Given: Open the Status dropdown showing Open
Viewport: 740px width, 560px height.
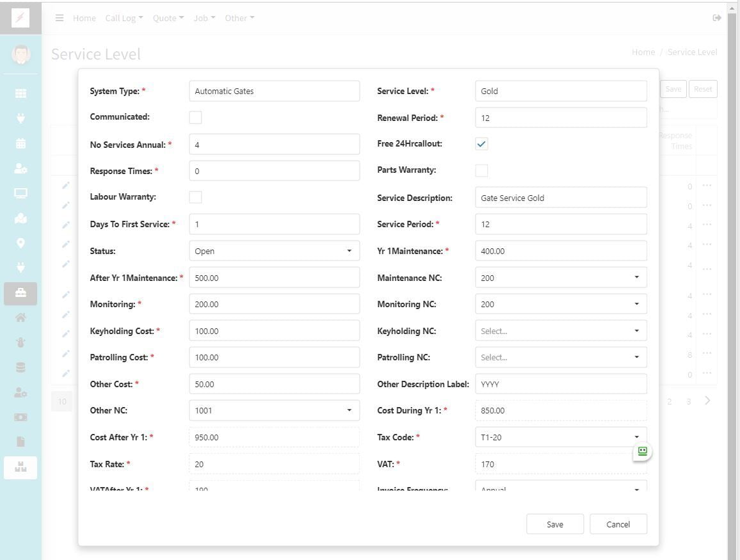Looking at the screenshot, I should [x=274, y=251].
